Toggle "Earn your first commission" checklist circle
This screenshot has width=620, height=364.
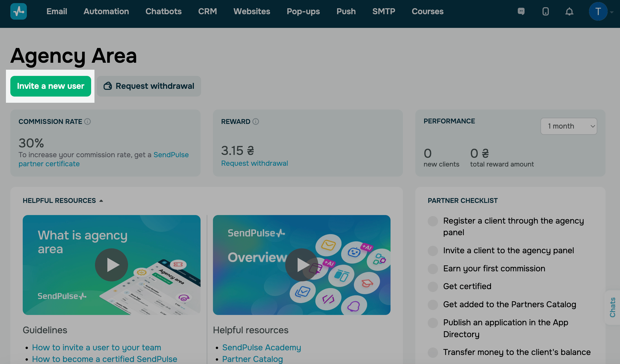[x=433, y=269]
